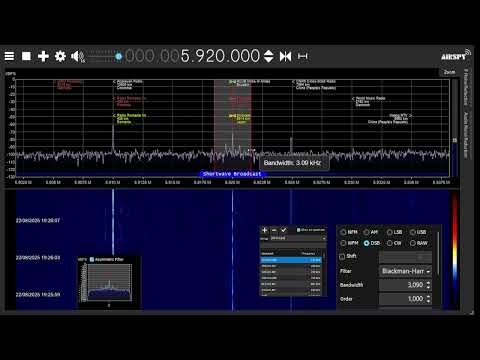The height and width of the screenshot is (360, 480).
Task: Click the signal peak near 5.925 M
Action: click(291, 145)
